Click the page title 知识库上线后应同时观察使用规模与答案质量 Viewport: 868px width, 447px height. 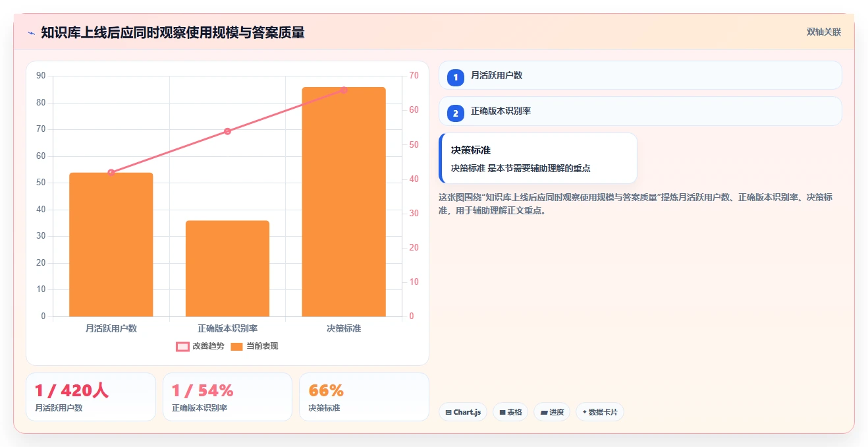click(x=173, y=33)
